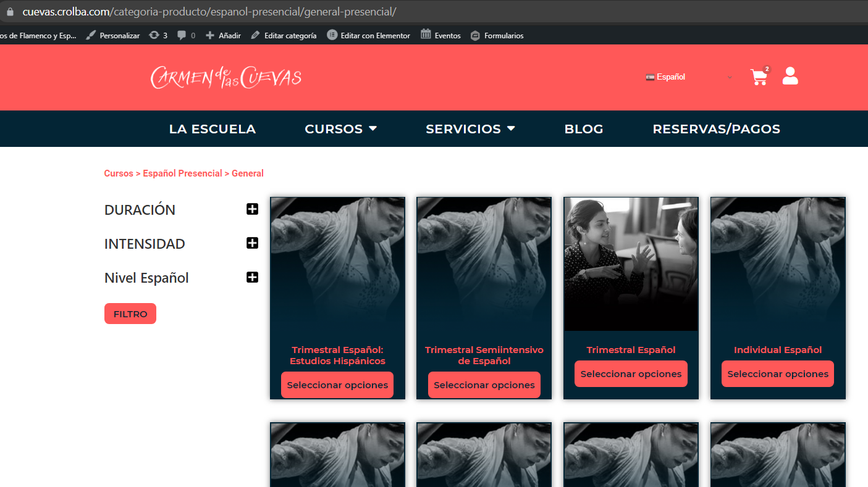This screenshot has height=487, width=868.
Task: Expand the Nivel Español filter
Action: pyautogui.click(x=252, y=277)
